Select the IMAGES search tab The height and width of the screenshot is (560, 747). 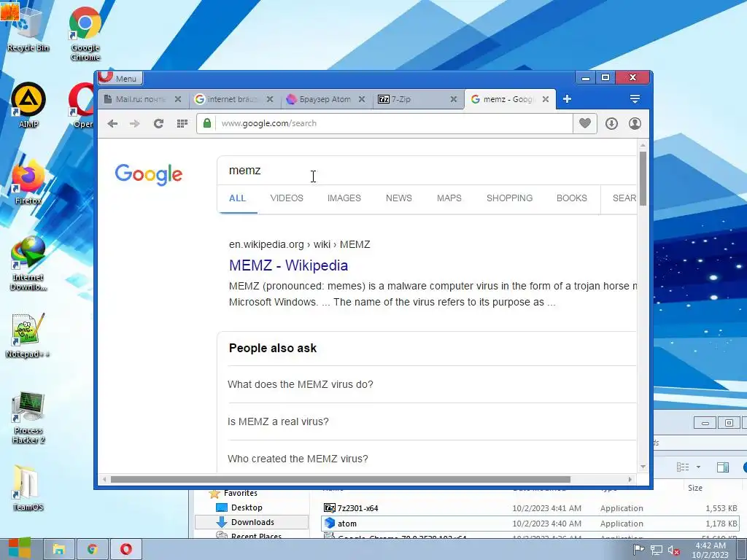(344, 198)
